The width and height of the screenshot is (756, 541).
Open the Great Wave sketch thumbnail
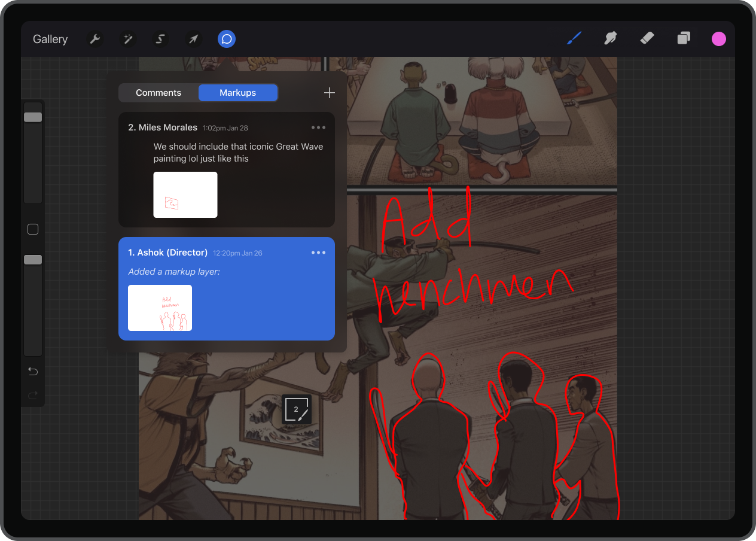coord(185,194)
